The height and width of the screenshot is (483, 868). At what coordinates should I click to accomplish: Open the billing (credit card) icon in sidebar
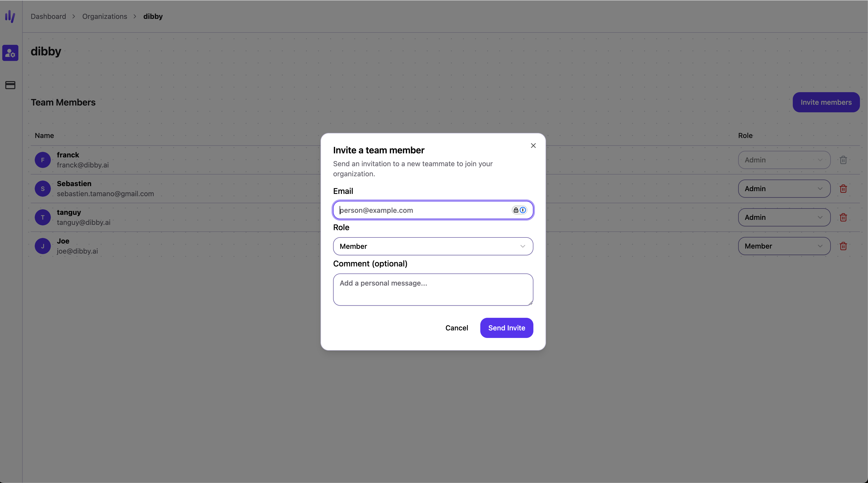click(10, 85)
